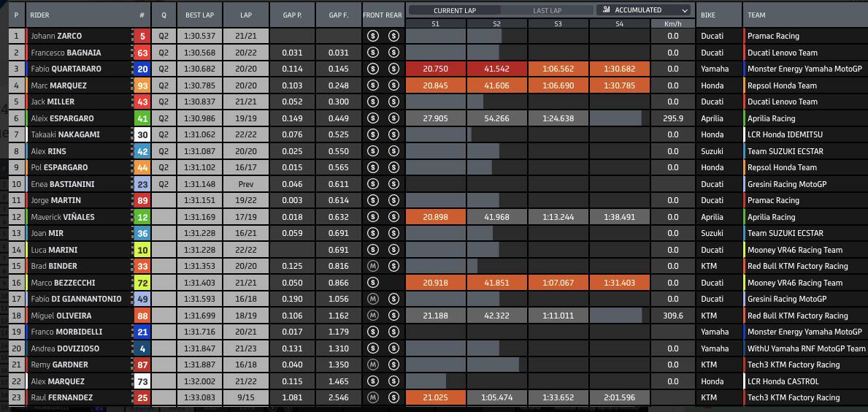This screenshot has height=412, width=868.
Task: Click Mir's rear tyre icon
Action: (x=393, y=234)
